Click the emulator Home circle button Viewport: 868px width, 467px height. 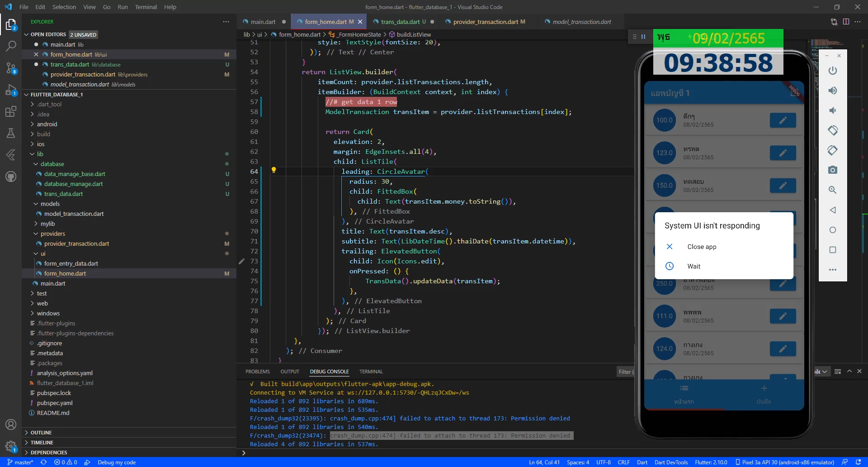(832, 230)
